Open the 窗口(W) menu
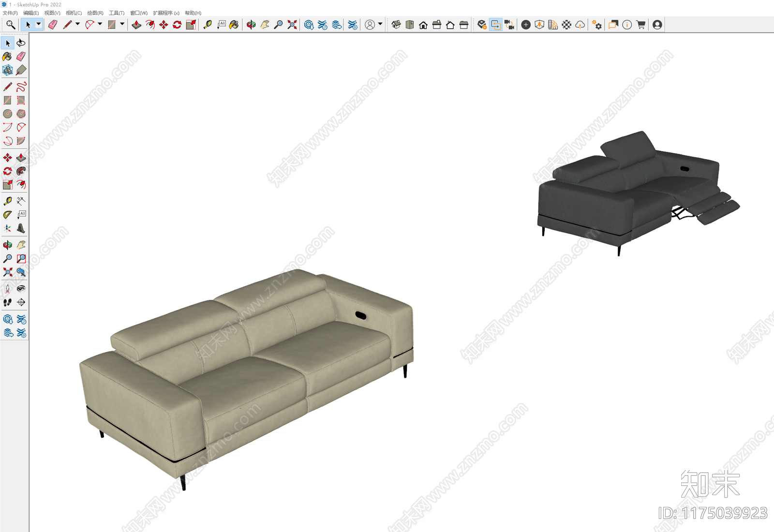The width and height of the screenshot is (774, 532). pyautogui.click(x=139, y=13)
